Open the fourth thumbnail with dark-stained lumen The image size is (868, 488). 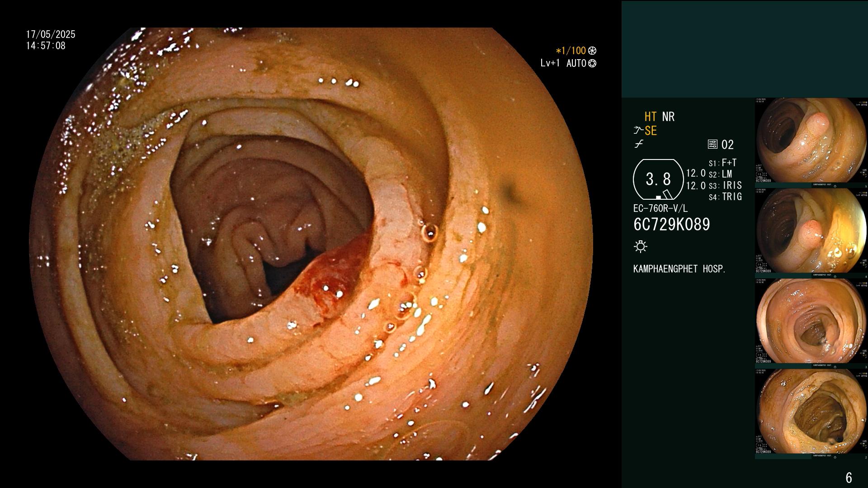[811, 412]
